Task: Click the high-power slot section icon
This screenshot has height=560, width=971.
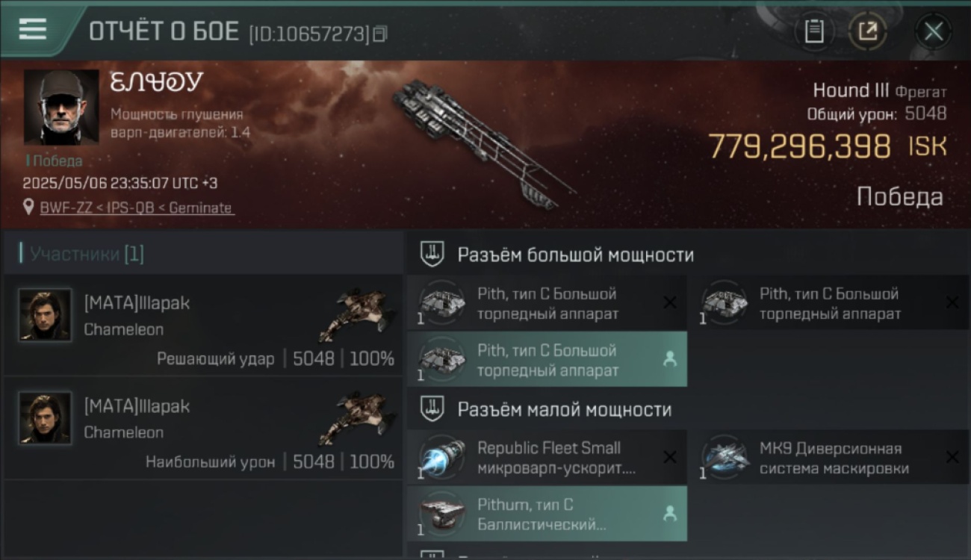Action: pos(432,254)
